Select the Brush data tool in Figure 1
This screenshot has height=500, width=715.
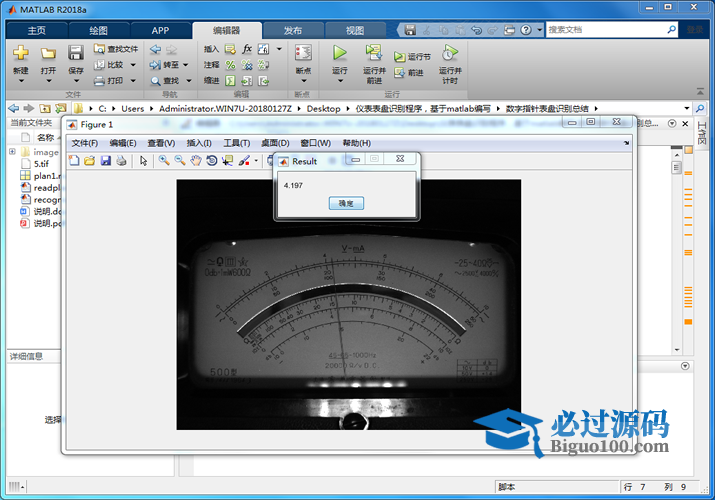point(244,160)
